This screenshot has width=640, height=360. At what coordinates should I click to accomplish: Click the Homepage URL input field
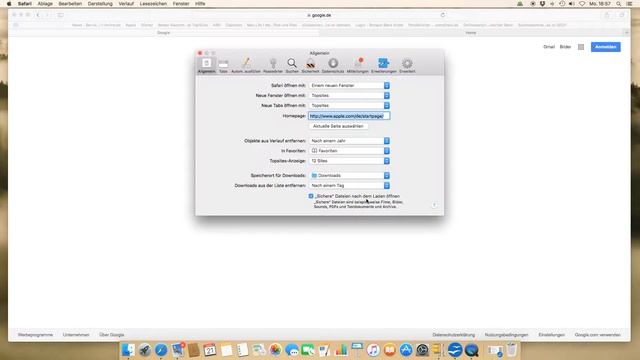[x=349, y=116]
